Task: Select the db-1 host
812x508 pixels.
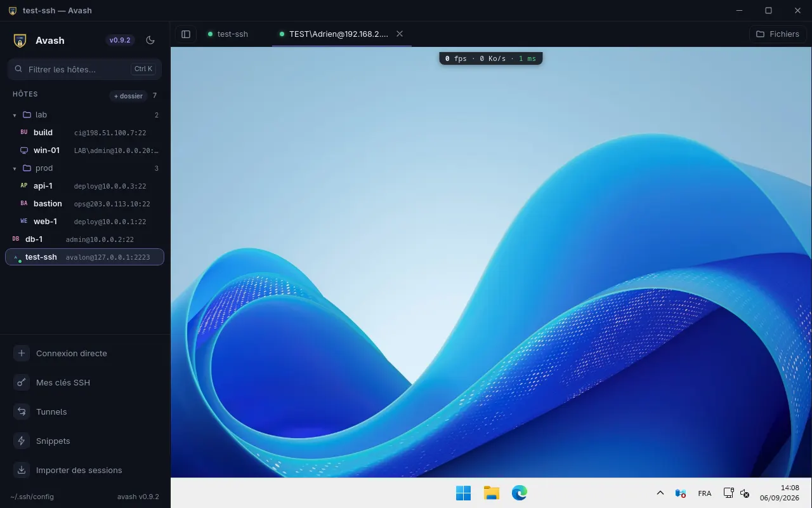Action: (85, 239)
